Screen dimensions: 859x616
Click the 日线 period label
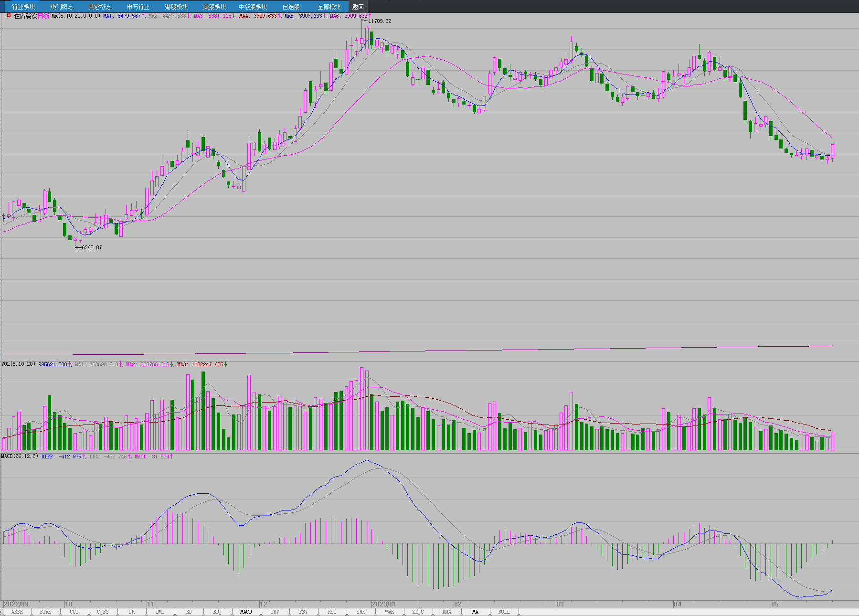(x=43, y=16)
